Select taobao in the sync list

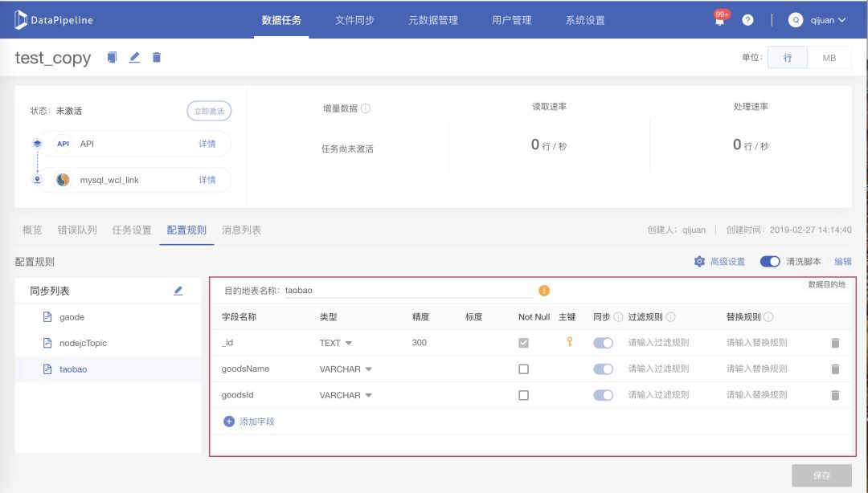click(x=108, y=369)
